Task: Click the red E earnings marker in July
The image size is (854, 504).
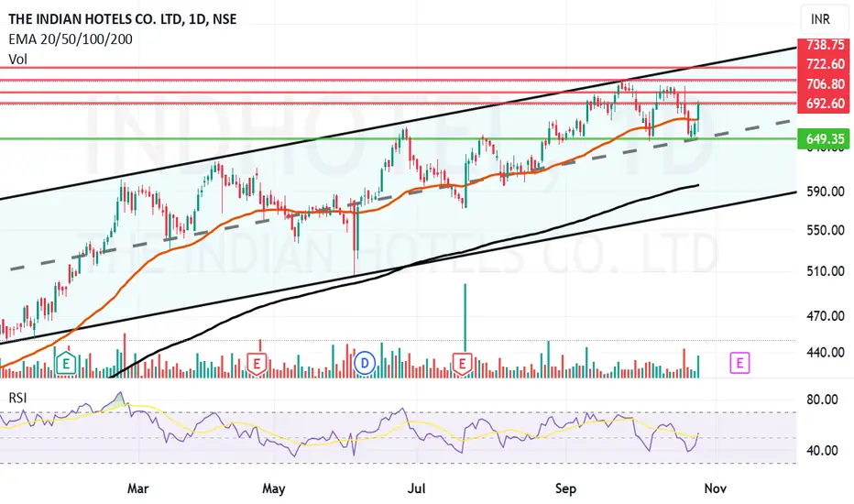Action: [462, 364]
